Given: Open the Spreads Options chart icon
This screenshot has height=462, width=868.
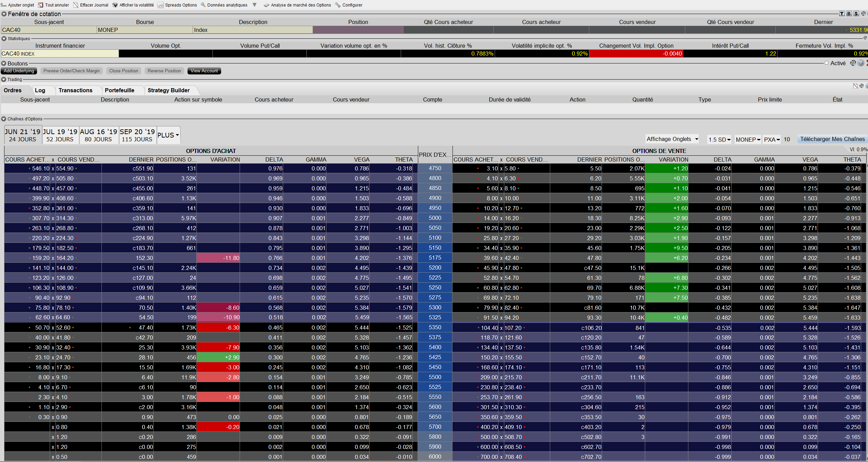Looking at the screenshot, I should (x=160, y=5).
